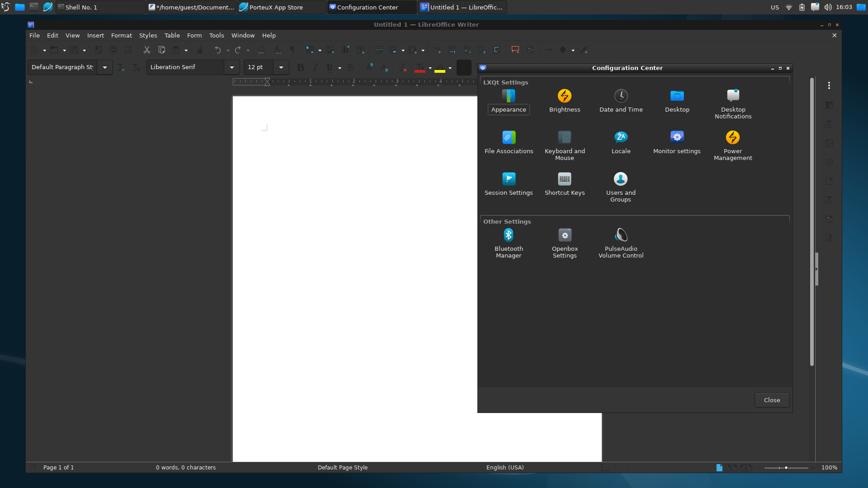Toggle Strikethrough formatting
868x488 pixels.
350,68
